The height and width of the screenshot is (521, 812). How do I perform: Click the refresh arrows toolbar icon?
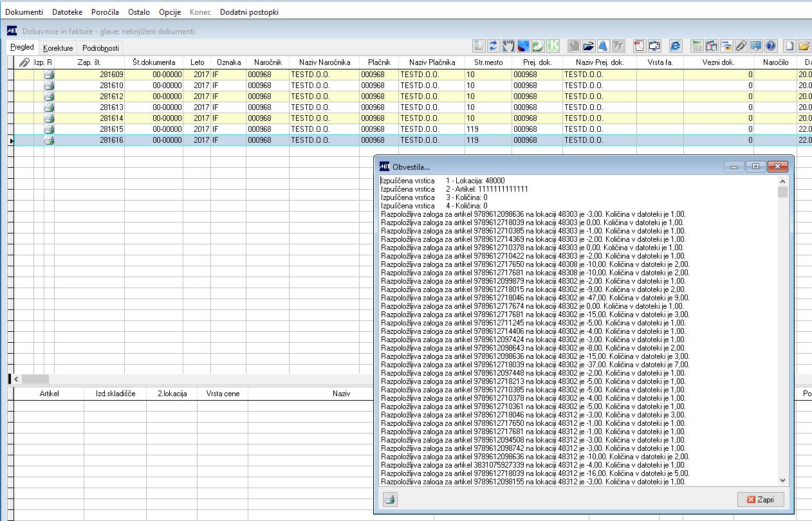(x=494, y=46)
